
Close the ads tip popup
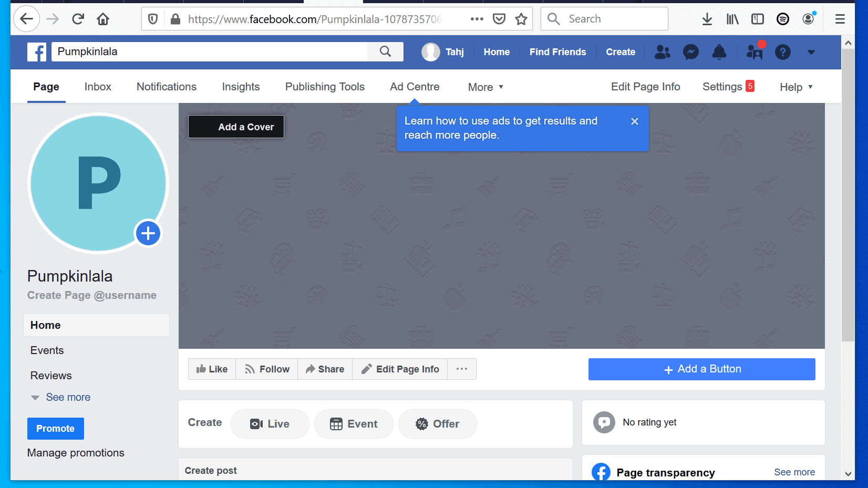pos(635,121)
